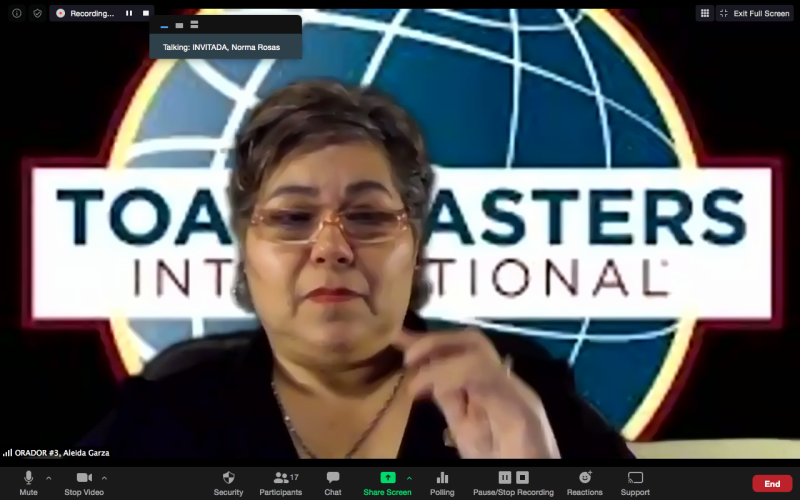
Task: Open the Participants panel
Action: tap(281, 484)
